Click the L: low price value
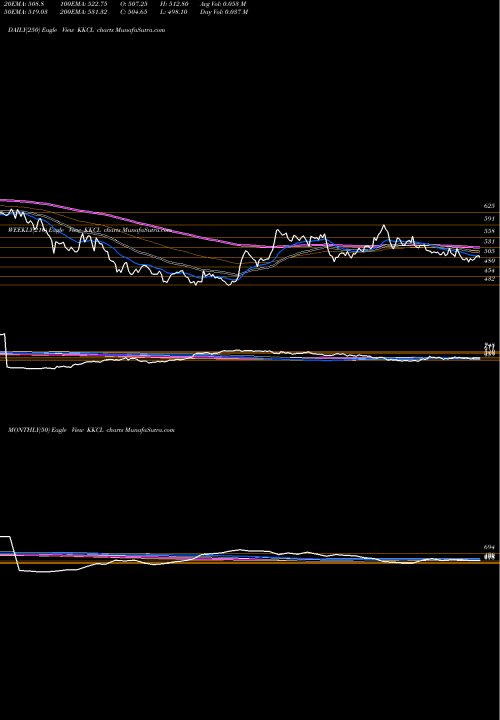Viewport: 500px width, 720px height. [x=175, y=12]
